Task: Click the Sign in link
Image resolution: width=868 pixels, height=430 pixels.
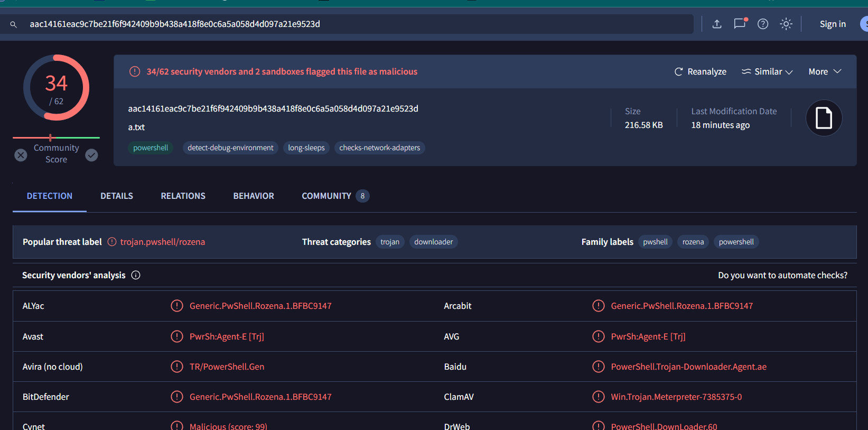Action: click(x=833, y=24)
